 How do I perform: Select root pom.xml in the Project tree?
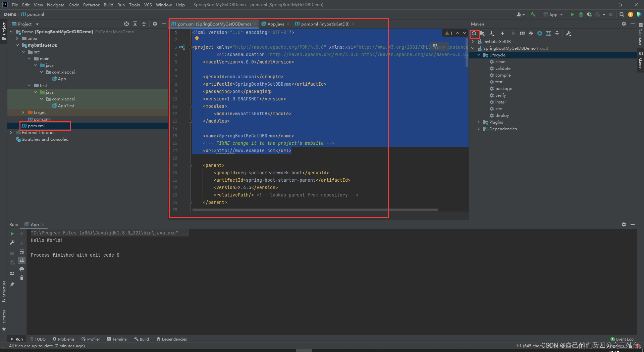36,126
